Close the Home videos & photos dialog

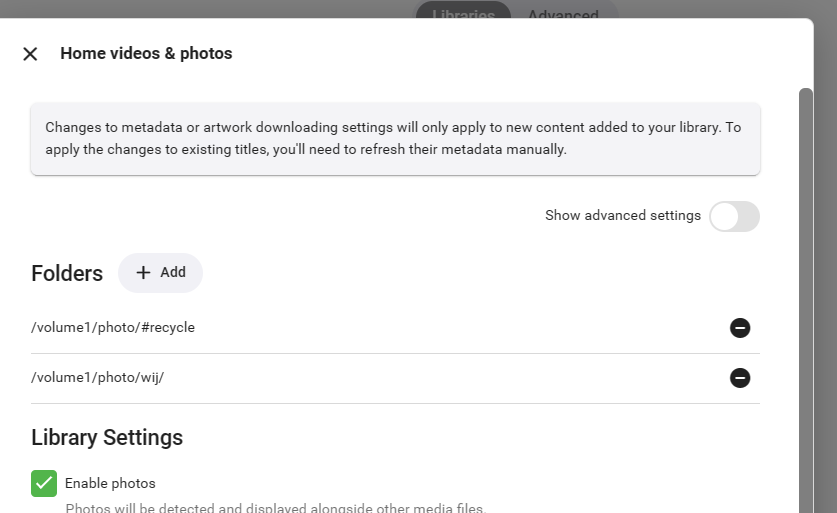(x=30, y=54)
